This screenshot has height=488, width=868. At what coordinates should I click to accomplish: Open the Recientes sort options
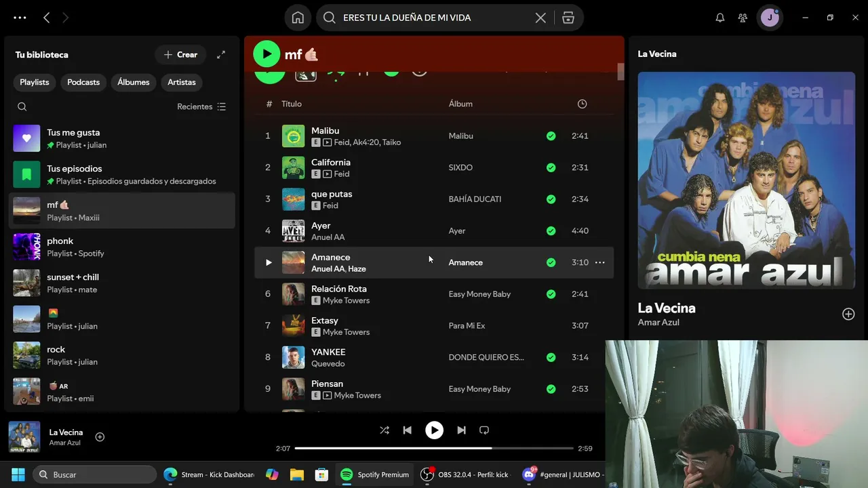pos(201,106)
